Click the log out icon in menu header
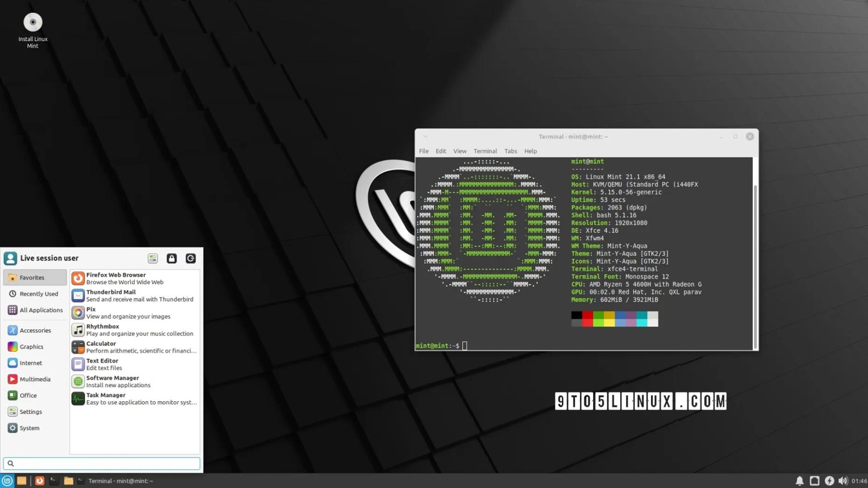The image size is (868, 488). 190,258
